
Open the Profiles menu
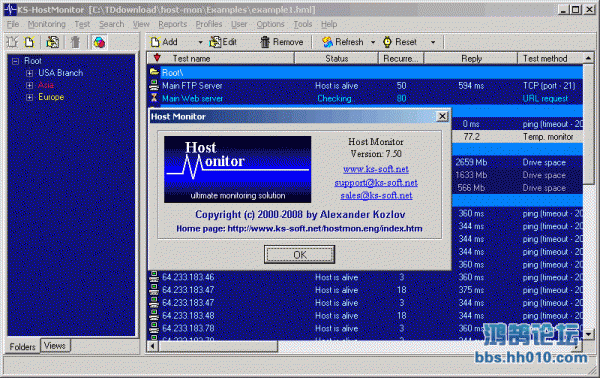[209, 24]
